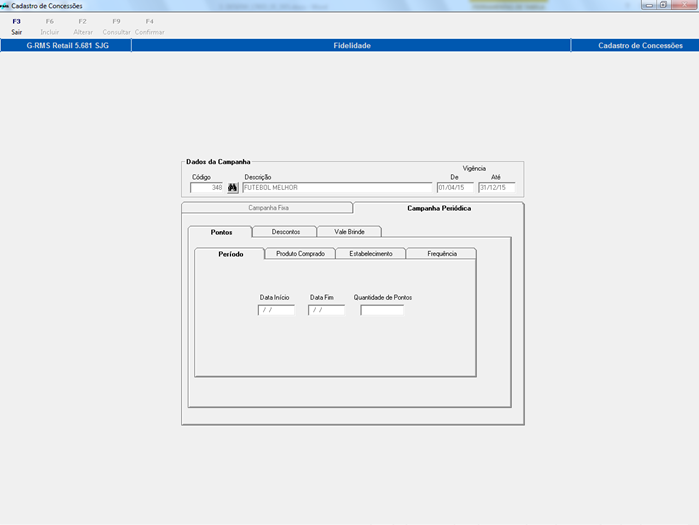The width and height of the screenshot is (699, 525).
Task: Click the Data Início date field
Action: tap(276, 310)
